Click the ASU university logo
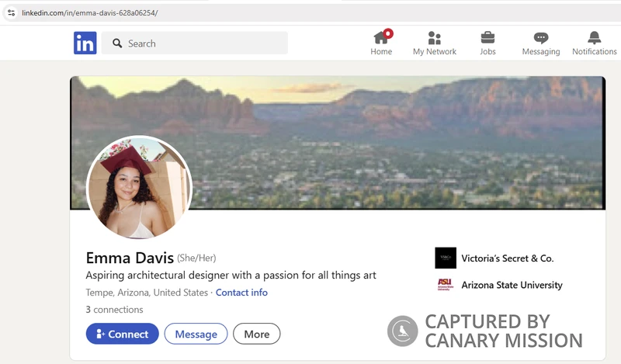This screenshot has height=364, width=621. coord(446,284)
